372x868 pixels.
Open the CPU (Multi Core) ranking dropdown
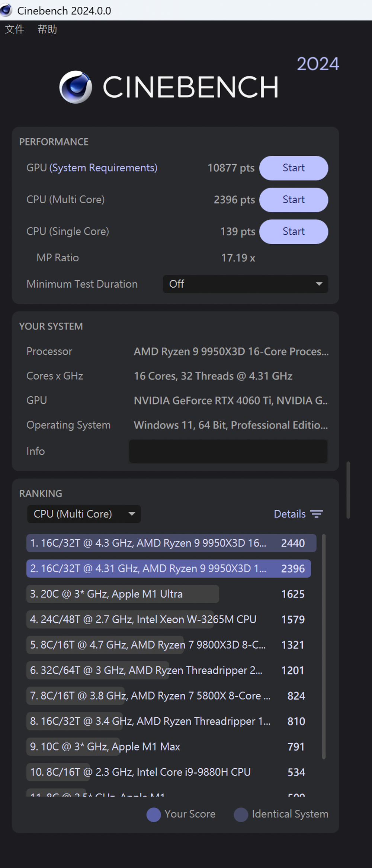(84, 514)
